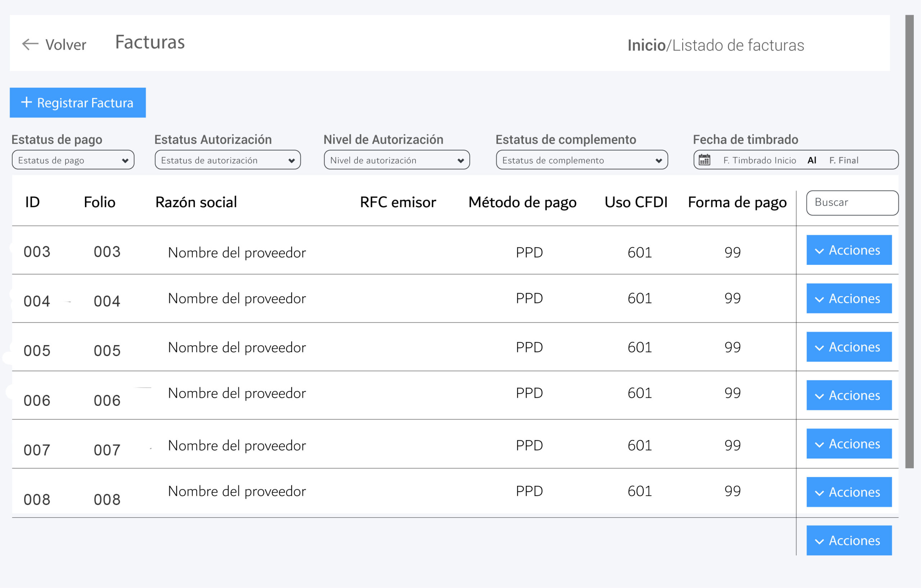
Task: Click the plus icon on Registrar Factura
Action: [26, 102]
